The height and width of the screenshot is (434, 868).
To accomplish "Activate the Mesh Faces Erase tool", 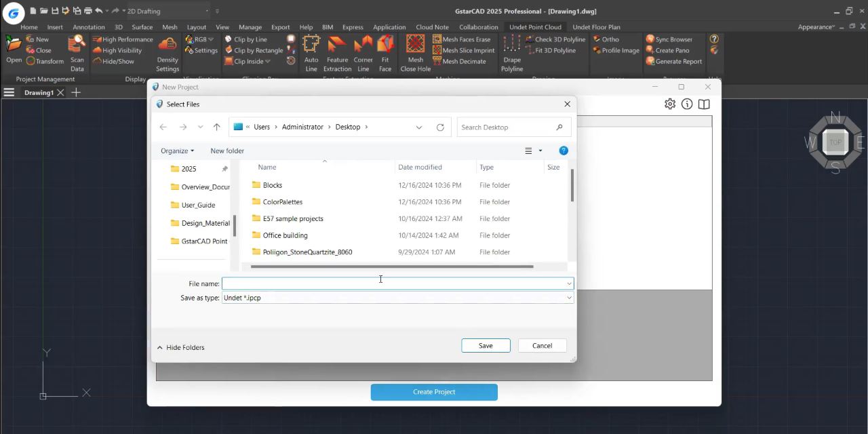I will pos(462,39).
